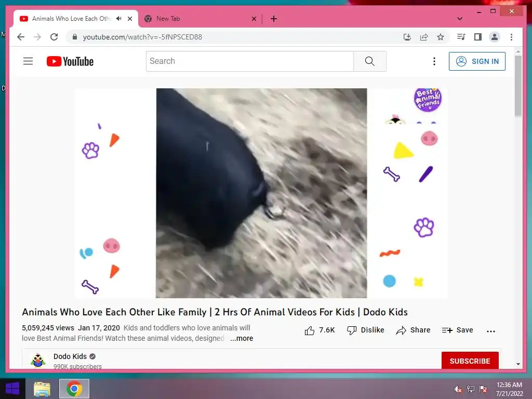Click the scrollbar down arrow
Viewport: 532px width, 399px height.
tap(518, 364)
